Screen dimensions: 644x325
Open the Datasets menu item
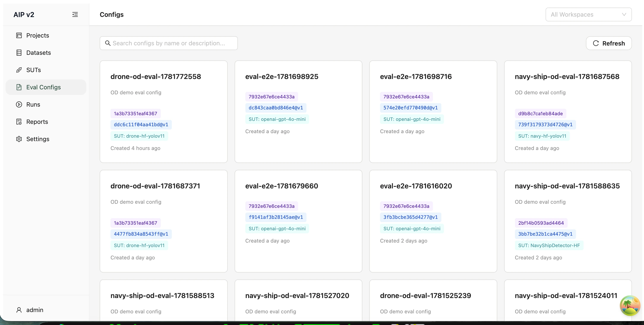[x=46, y=52]
